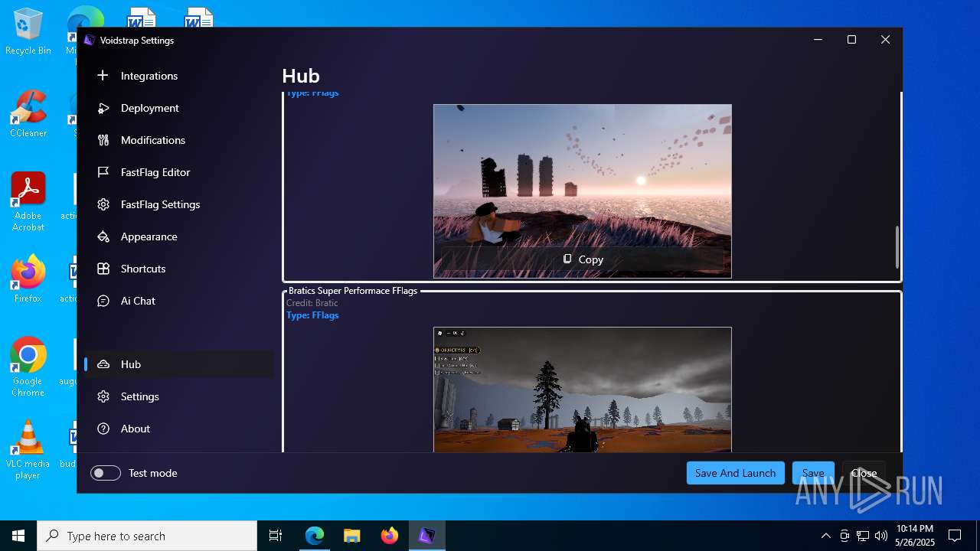Screen dimensions: 980x551
Task: Click the Bratics Super Performace preview thumbnail
Action: 583,390
